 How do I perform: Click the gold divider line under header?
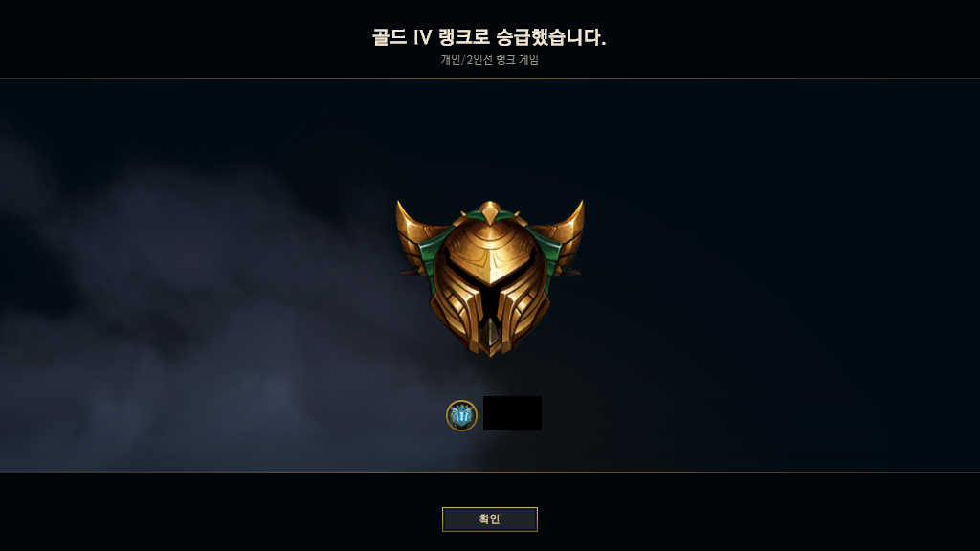490,78
